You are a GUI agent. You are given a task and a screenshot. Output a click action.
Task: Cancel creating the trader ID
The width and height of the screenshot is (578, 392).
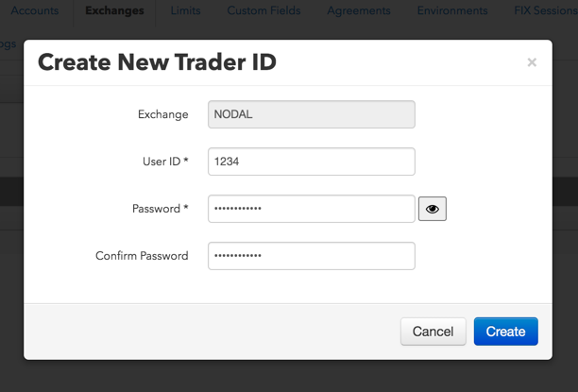(x=433, y=332)
